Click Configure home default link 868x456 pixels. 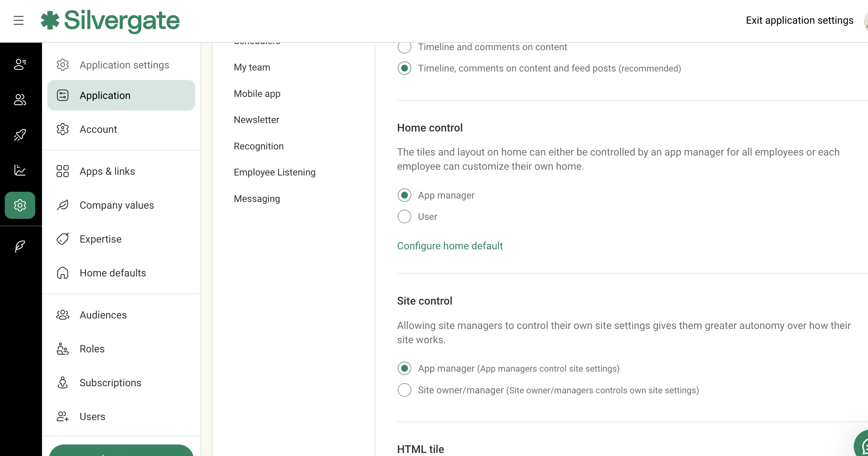click(450, 246)
